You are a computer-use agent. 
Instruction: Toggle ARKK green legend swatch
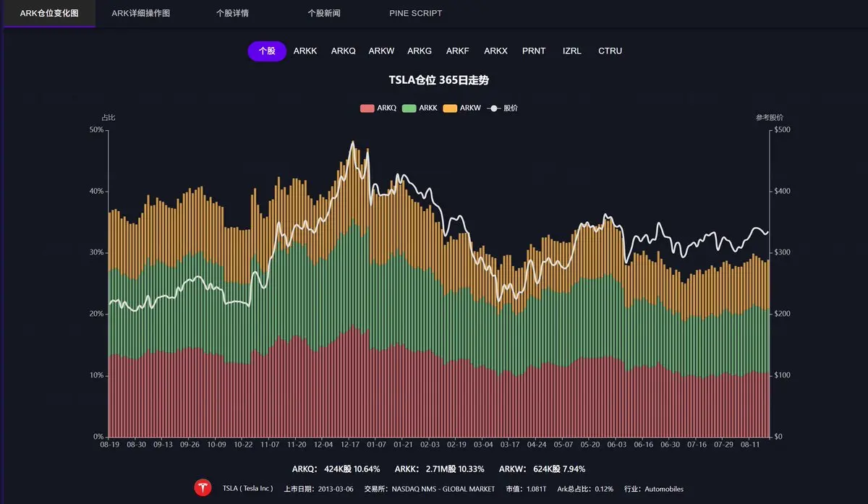[x=409, y=108]
